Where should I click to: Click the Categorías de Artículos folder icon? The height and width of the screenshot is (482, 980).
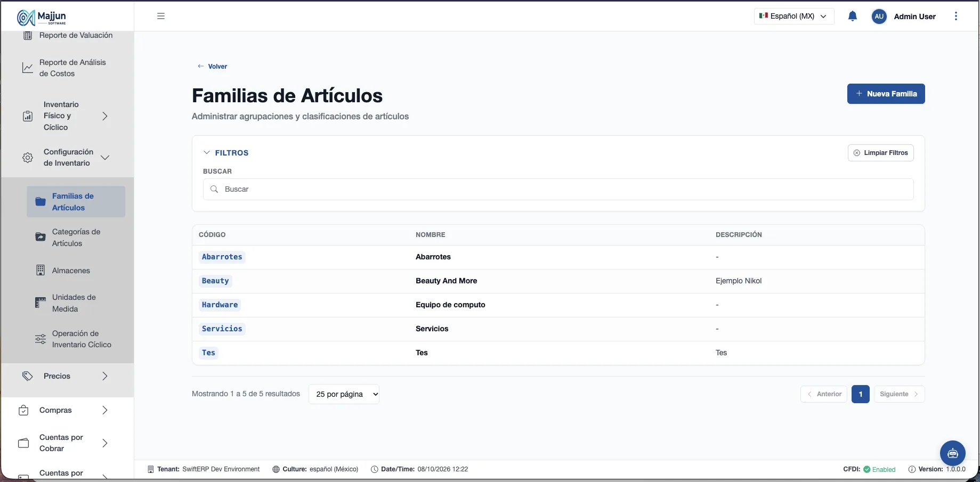coord(41,237)
